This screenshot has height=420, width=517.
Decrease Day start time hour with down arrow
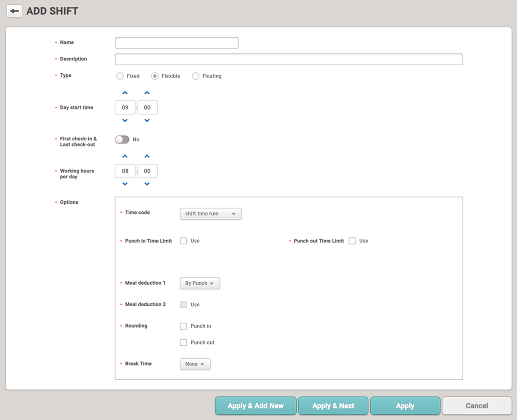(x=125, y=121)
